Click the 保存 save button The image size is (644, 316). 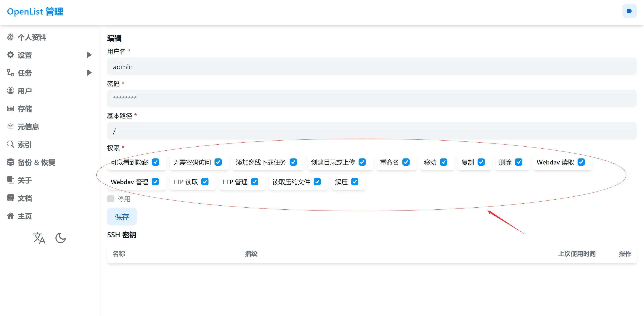click(x=122, y=216)
